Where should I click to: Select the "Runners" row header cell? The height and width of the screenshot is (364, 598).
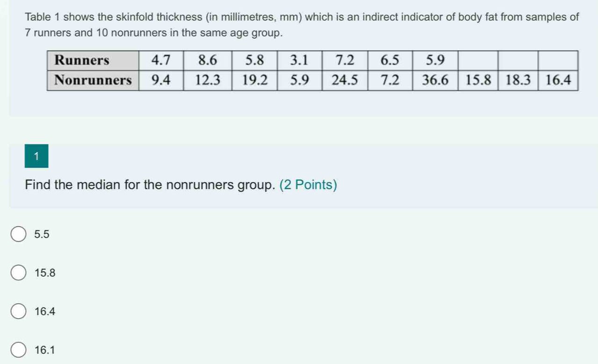[x=93, y=61]
